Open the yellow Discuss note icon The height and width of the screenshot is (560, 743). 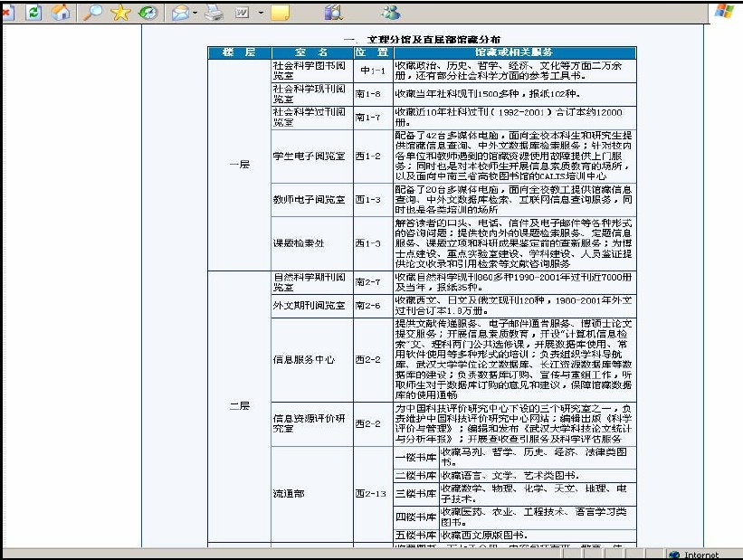(281, 13)
